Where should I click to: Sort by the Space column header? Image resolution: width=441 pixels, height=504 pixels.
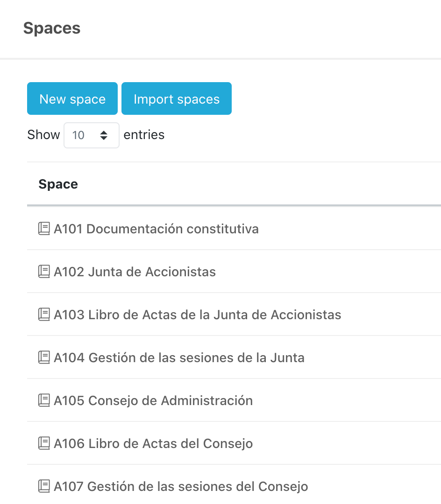(x=58, y=184)
